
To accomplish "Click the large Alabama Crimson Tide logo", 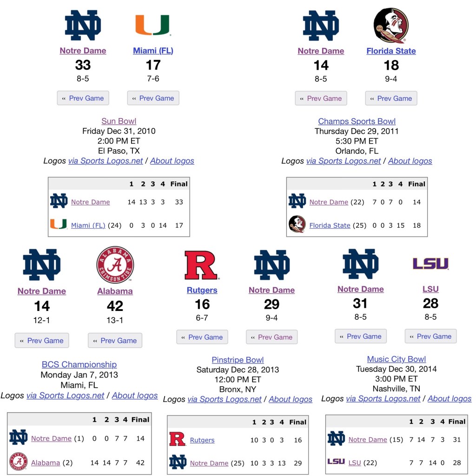I will point(115,265).
